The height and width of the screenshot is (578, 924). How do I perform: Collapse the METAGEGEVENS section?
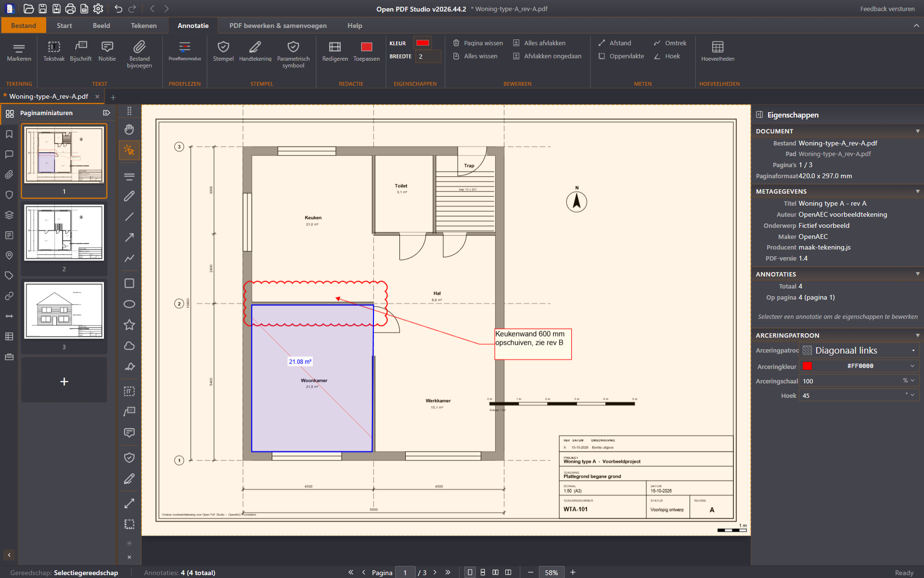coord(917,191)
